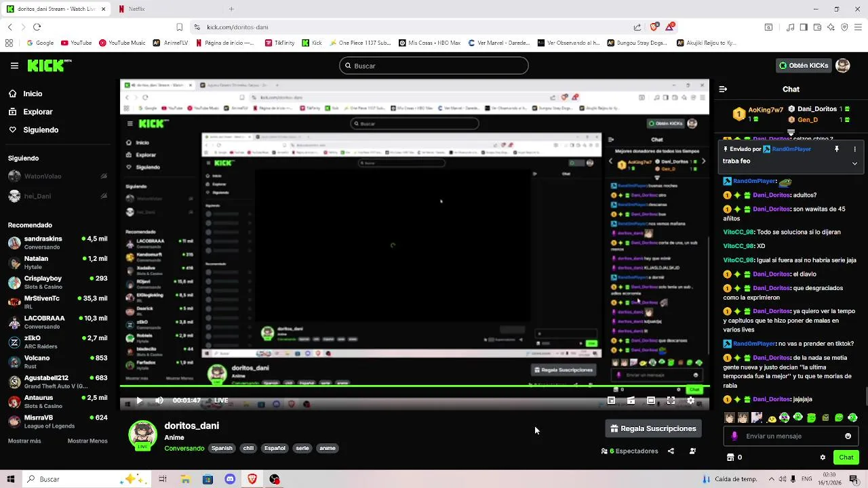Open the Kick shop icon with 0

pos(734,457)
